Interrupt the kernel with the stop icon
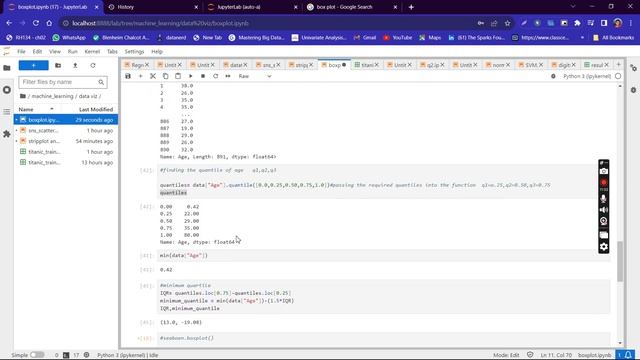Screen dimensions: 640x360 tap(203, 76)
